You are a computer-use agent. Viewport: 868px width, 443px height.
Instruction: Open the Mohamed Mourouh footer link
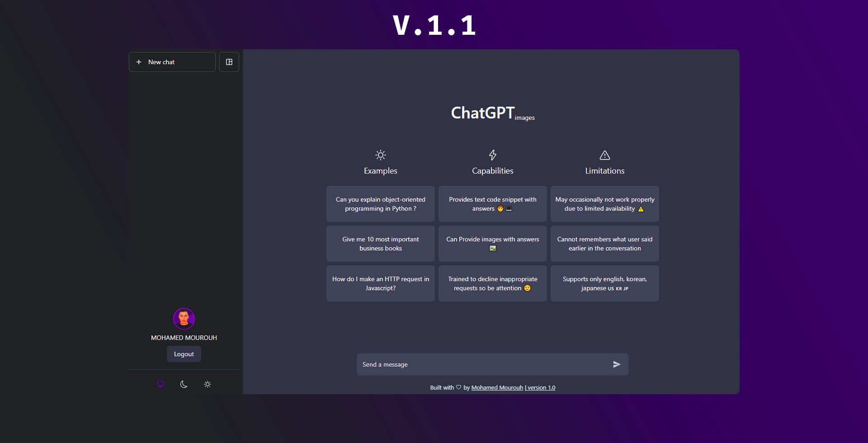pos(497,387)
